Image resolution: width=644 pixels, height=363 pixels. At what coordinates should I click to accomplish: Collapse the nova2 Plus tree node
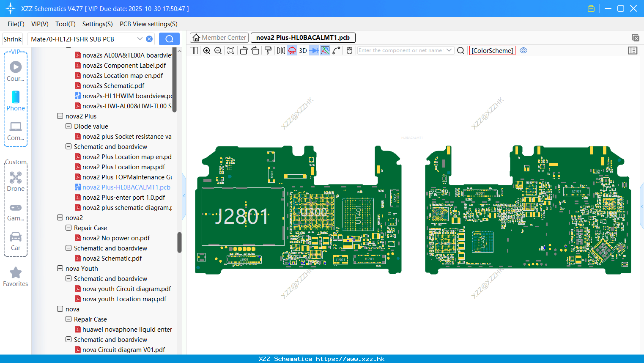pos(60,116)
